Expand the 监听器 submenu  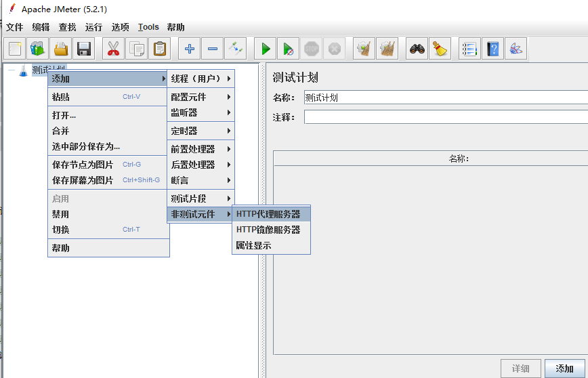[201, 112]
